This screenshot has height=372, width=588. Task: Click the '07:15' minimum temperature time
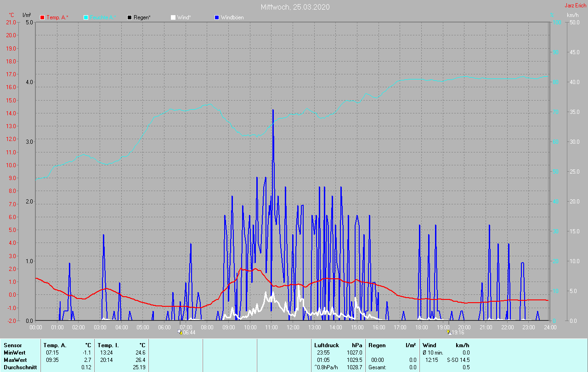[52, 353]
